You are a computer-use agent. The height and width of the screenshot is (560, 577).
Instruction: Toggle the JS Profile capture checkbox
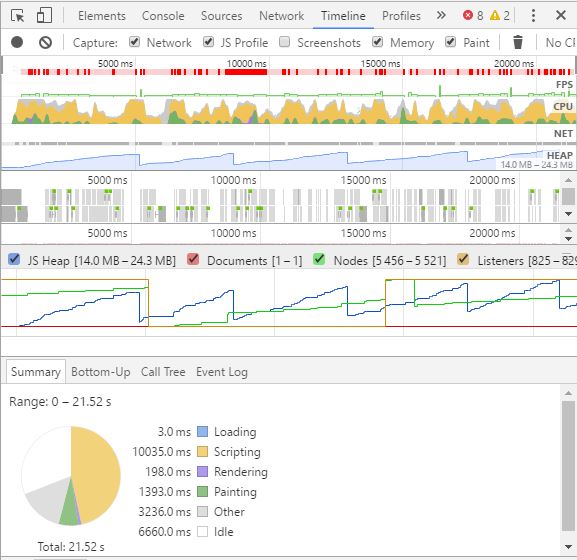tap(209, 42)
